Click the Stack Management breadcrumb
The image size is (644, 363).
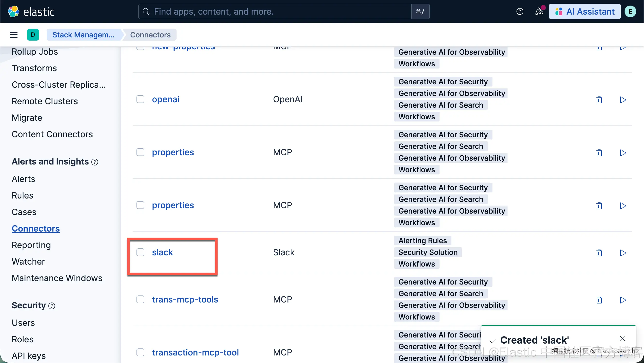(x=83, y=35)
